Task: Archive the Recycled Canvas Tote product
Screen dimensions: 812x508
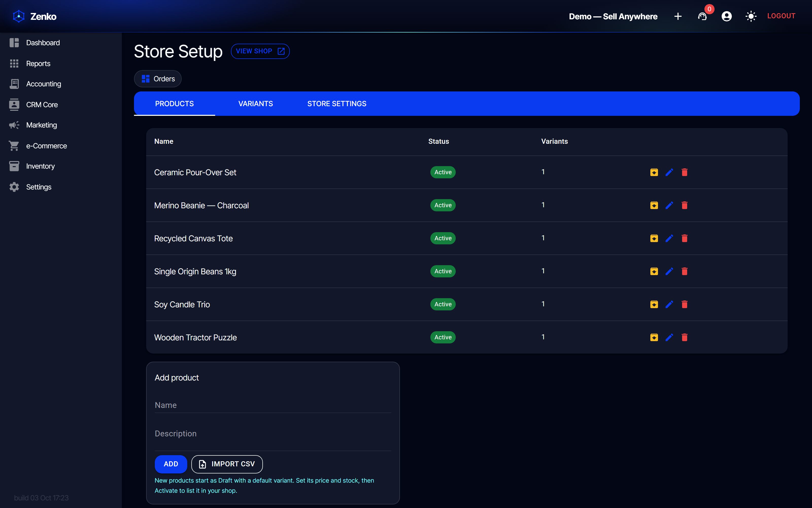Action: coord(654,238)
